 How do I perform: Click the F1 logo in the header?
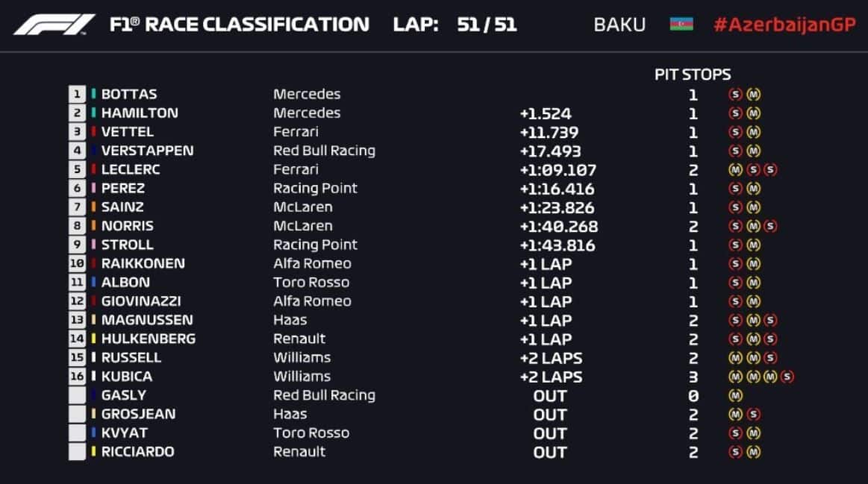tap(54, 25)
